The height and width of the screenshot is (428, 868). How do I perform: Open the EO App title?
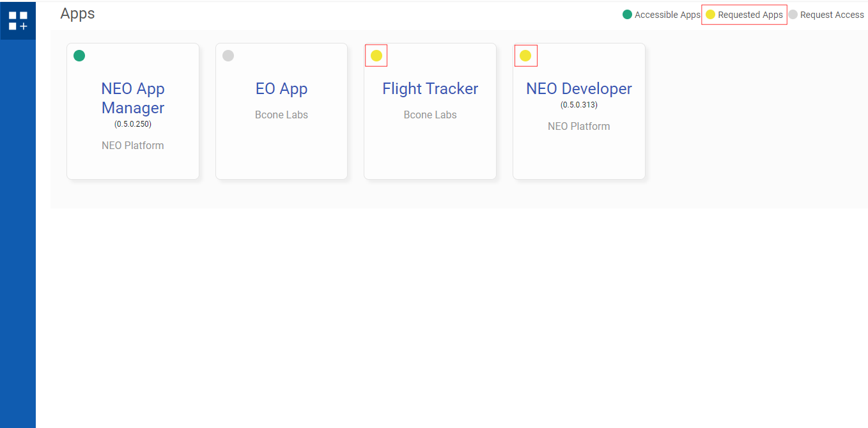[x=282, y=88]
